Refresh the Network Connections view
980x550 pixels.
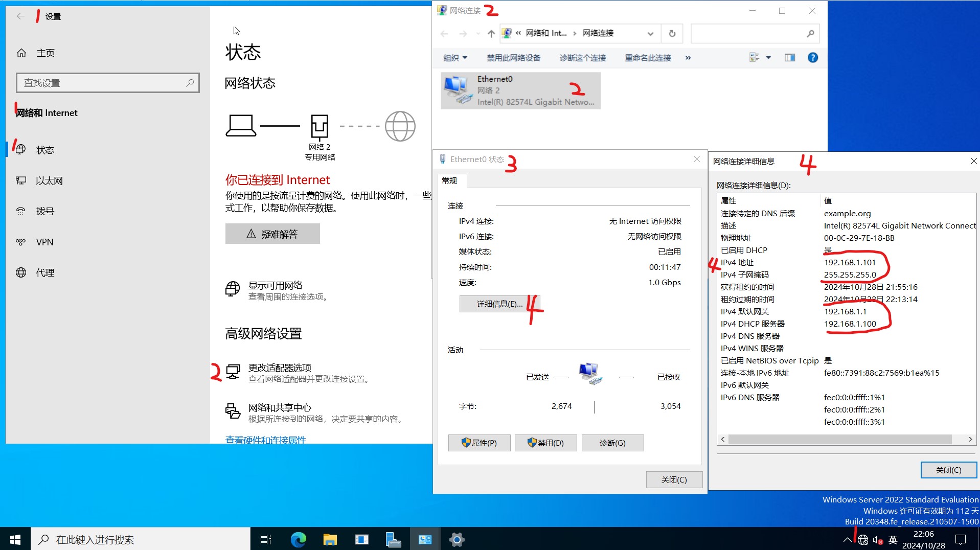672,33
